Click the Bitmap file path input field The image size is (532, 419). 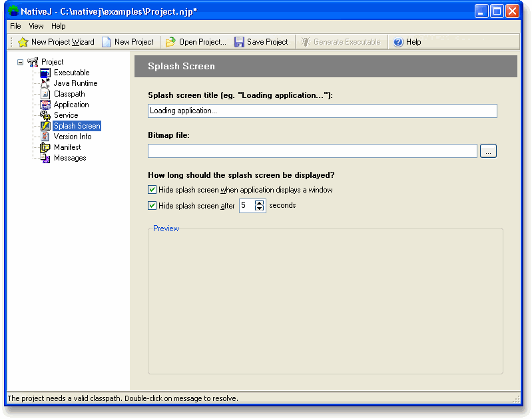click(x=312, y=151)
